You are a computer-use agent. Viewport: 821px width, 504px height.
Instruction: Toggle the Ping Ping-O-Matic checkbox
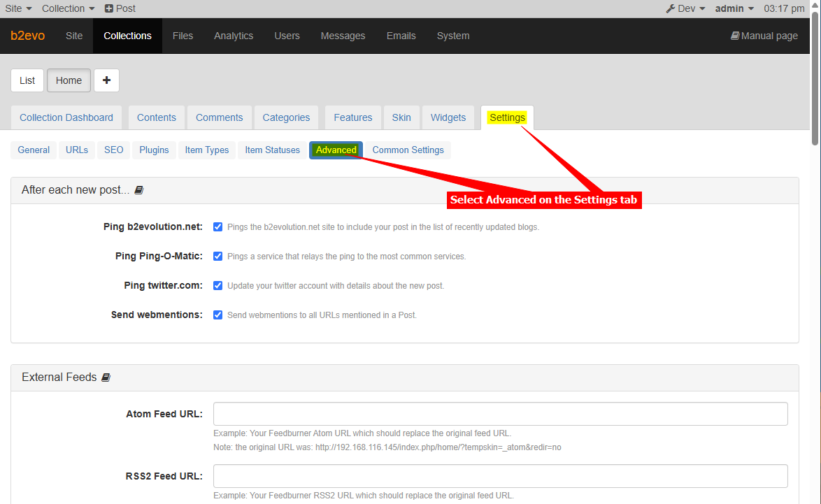[x=218, y=257]
